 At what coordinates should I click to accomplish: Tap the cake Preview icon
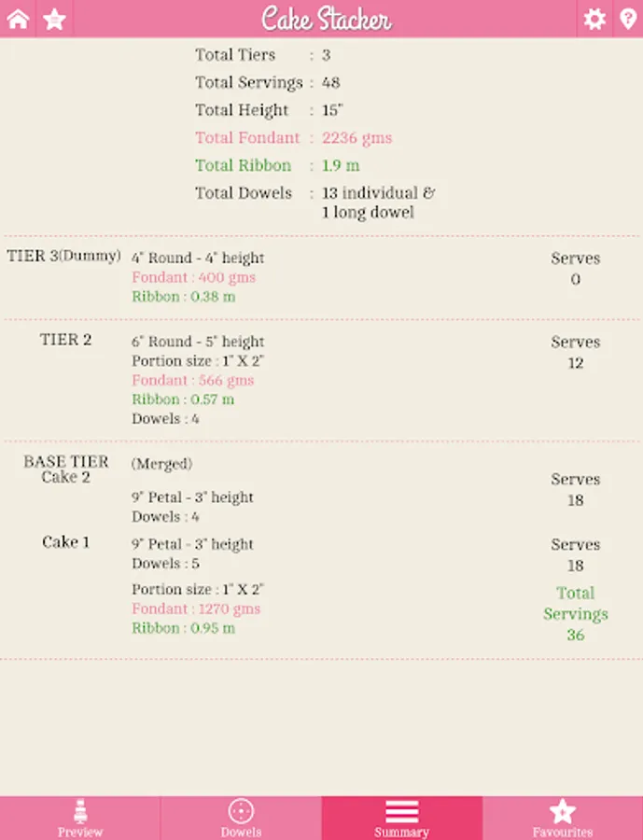click(80, 810)
